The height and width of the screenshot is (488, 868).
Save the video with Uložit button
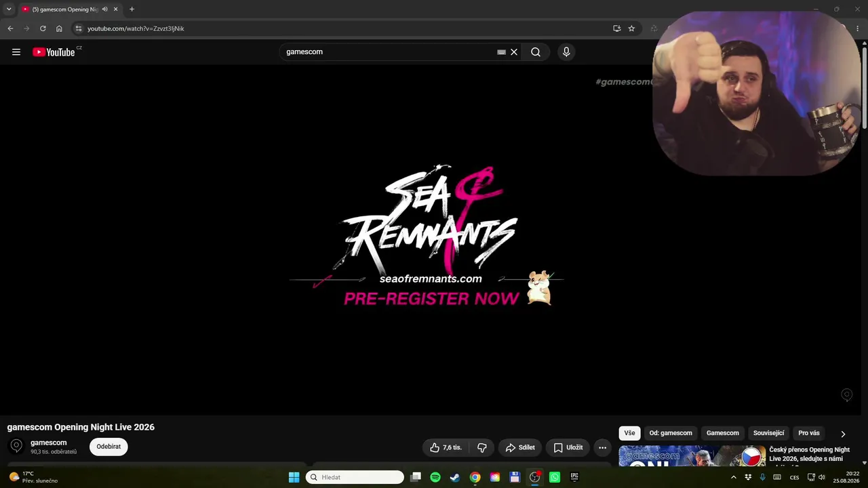pos(568,447)
